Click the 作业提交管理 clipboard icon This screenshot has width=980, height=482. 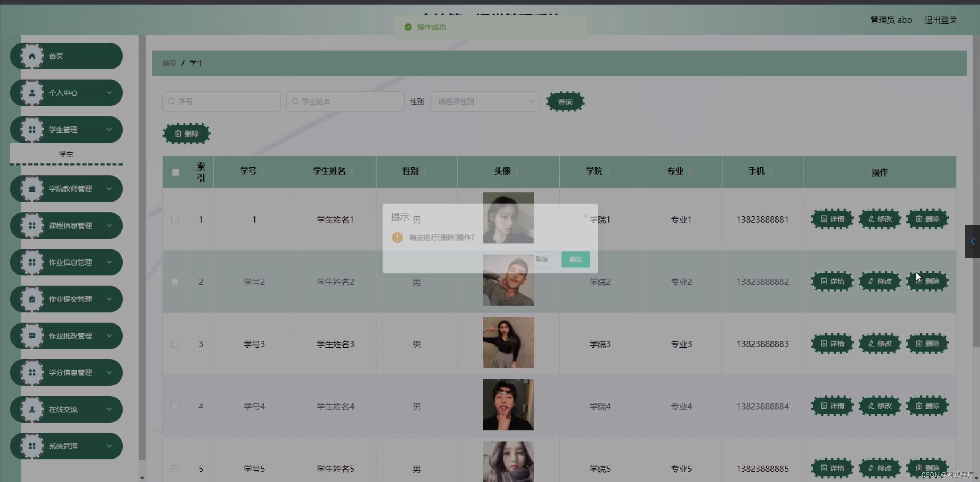(32, 299)
